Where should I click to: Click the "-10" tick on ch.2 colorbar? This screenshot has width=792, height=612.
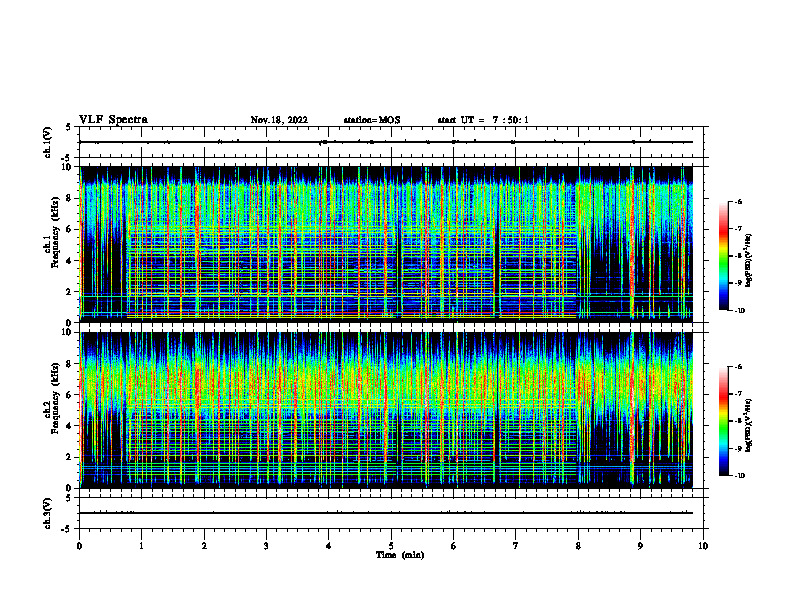tap(740, 476)
